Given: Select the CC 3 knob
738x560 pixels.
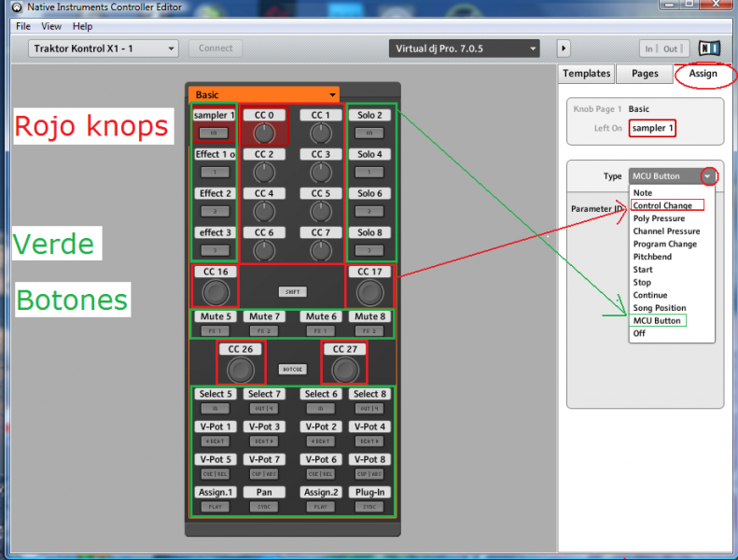Looking at the screenshot, I should click(321, 173).
